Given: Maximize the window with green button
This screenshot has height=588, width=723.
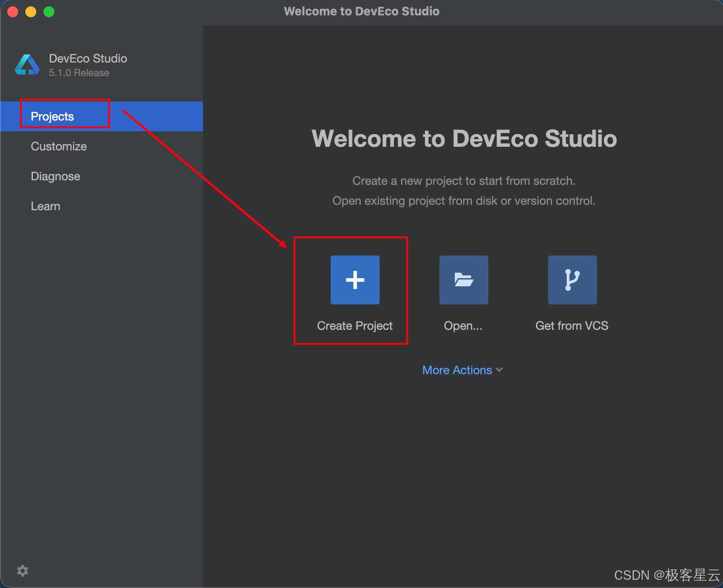Looking at the screenshot, I should point(49,12).
